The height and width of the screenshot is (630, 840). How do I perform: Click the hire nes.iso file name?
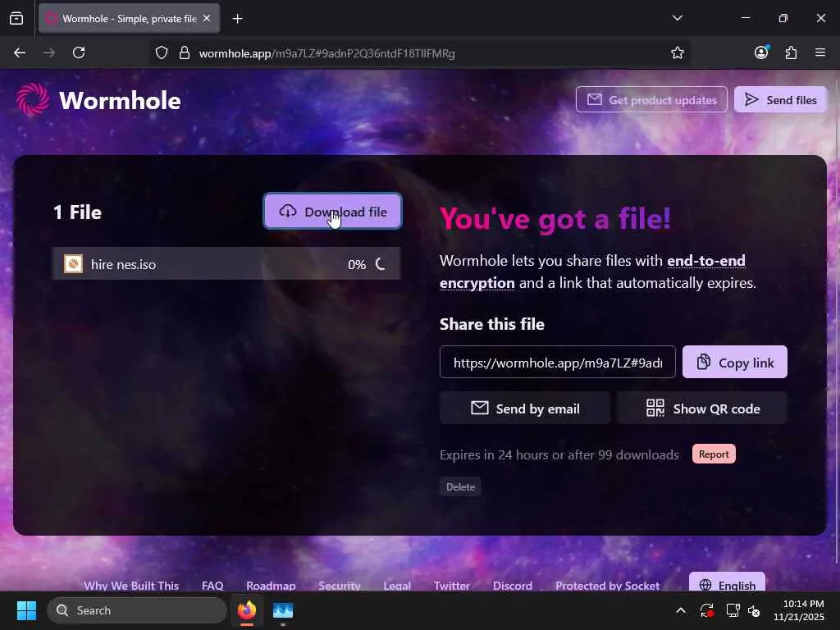tap(123, 264)
